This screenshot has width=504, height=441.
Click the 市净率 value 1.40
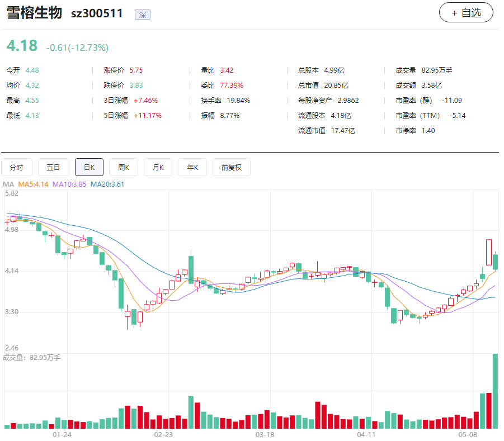tap(428, 131)
